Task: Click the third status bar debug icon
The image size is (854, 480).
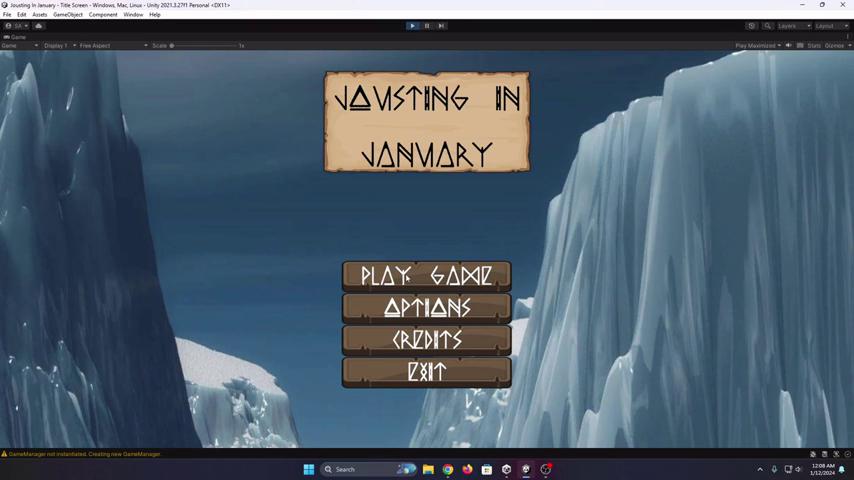Action: click(x=836, y=454)
